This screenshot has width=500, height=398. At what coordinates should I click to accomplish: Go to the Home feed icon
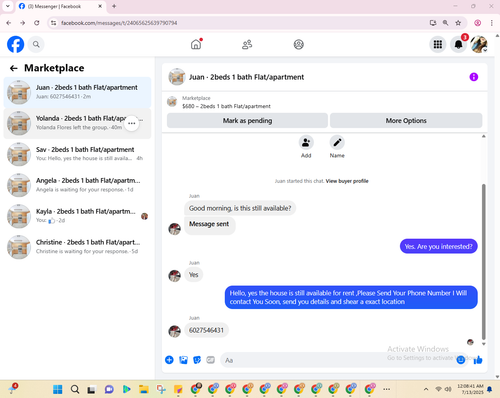[x=196, y=44]
